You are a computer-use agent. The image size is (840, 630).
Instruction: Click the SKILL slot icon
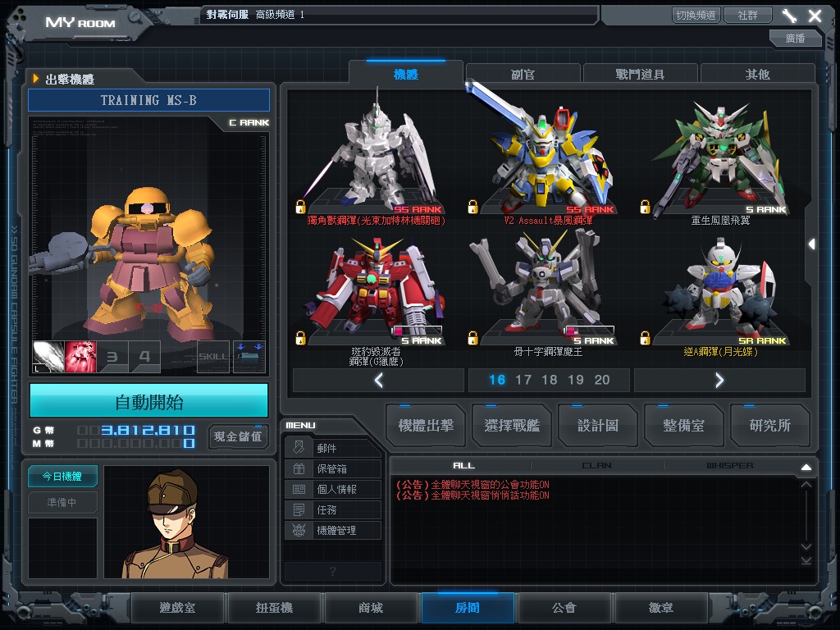pos(213,357)
